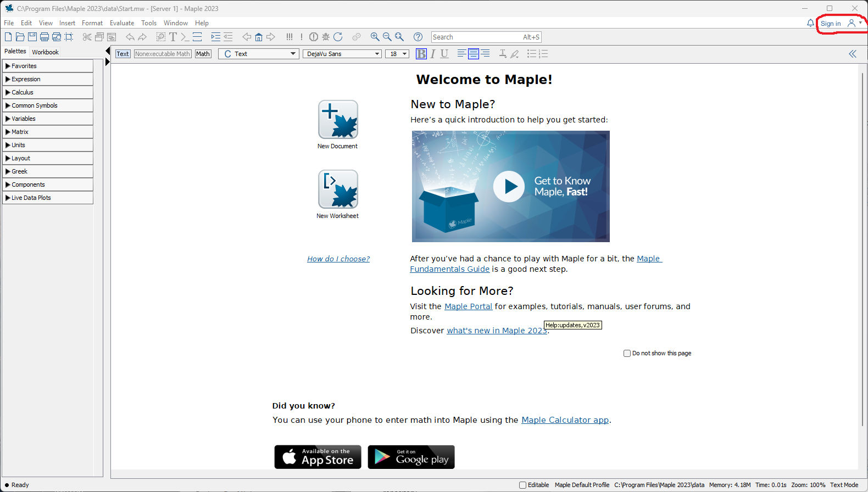Align text to the right
The height and width of the screenshot is (492, 868).
click(x=485, y=54)
